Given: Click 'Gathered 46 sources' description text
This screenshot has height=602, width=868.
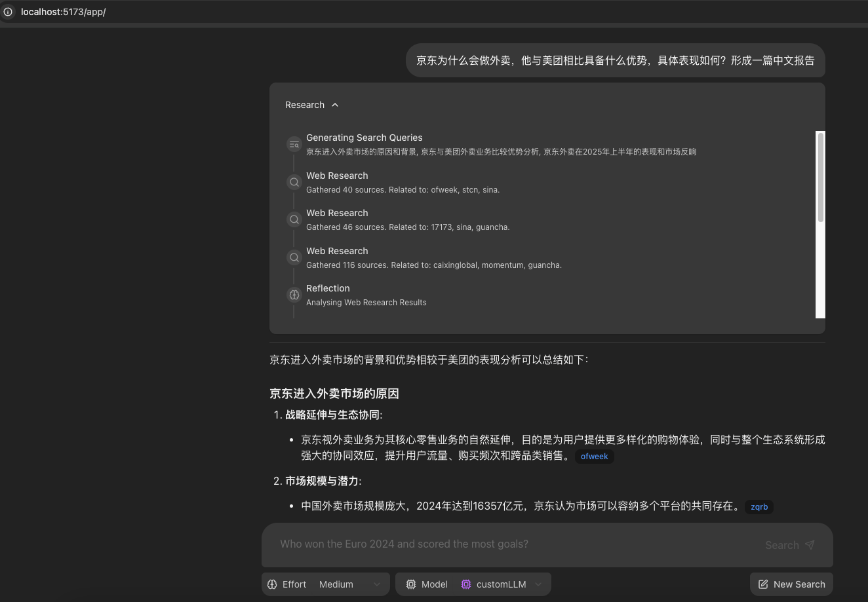Looking at the screenshot, I should [408, 227].
